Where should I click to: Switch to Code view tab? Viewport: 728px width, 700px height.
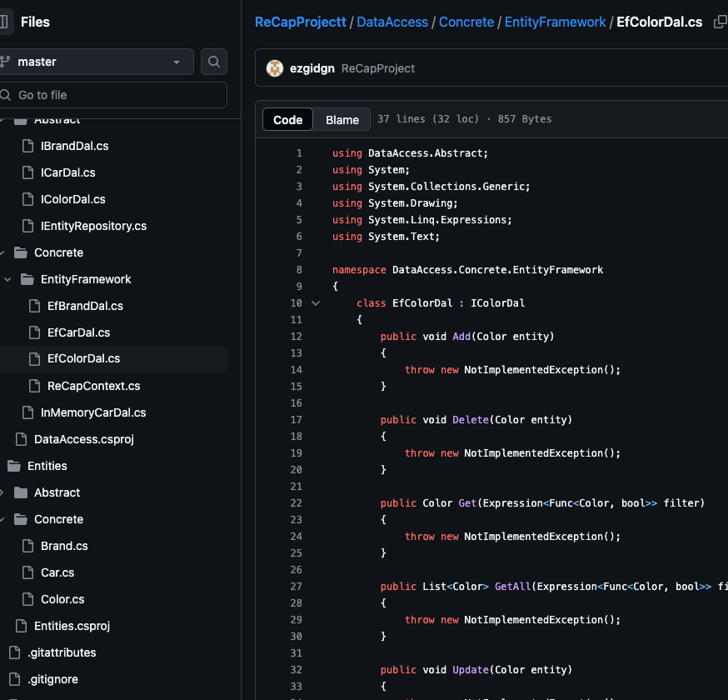(x=288, y=119)
